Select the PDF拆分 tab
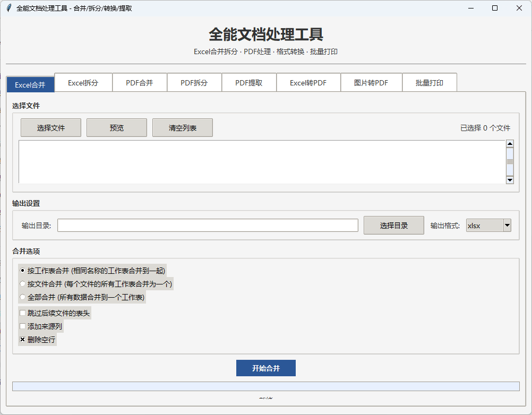The width and height of the screenshot is (532, 415). (x=194, y=83)
